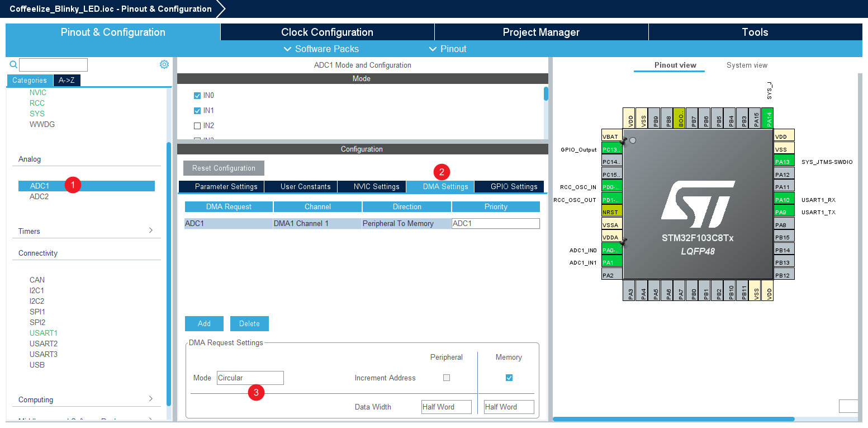868x428 pixels.
Task: Open the NVIC Settings tab
Action: pyautogui.click(x=376, y=186)
